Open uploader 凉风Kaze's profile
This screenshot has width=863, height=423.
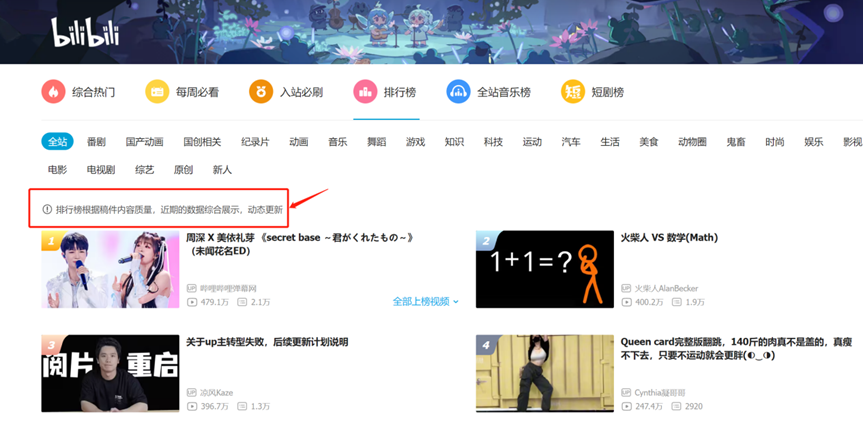pos(217,393)
